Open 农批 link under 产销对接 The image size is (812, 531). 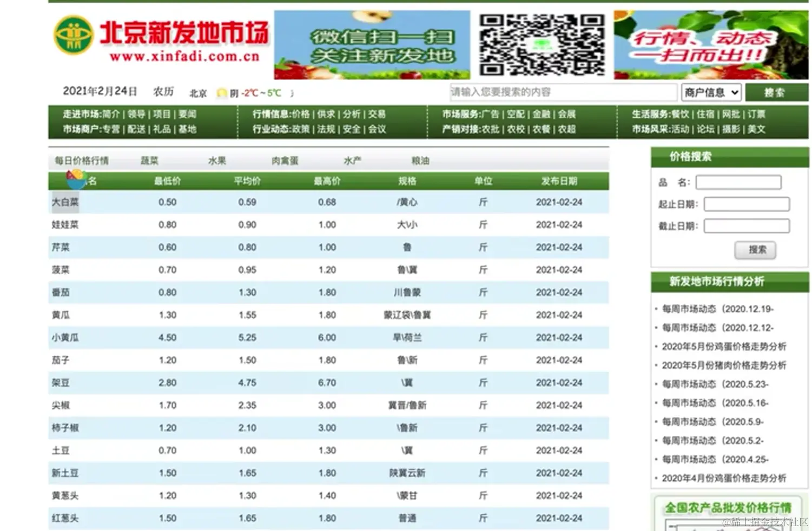[491, 129]
